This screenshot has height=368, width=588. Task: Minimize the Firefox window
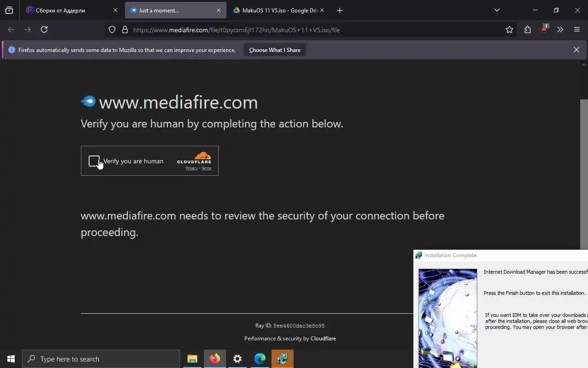tap(535, 10)
